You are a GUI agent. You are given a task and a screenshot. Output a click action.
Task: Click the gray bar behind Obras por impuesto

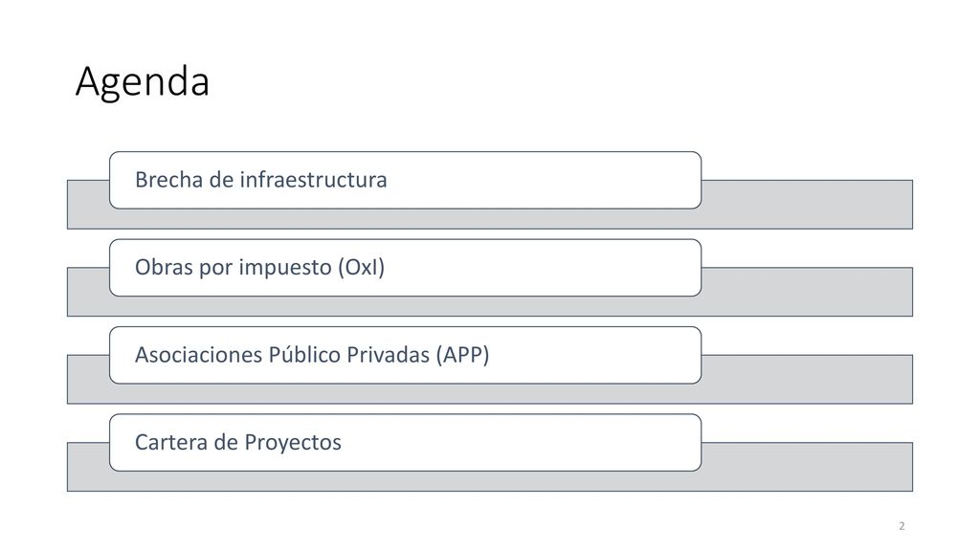click(806, 292)
